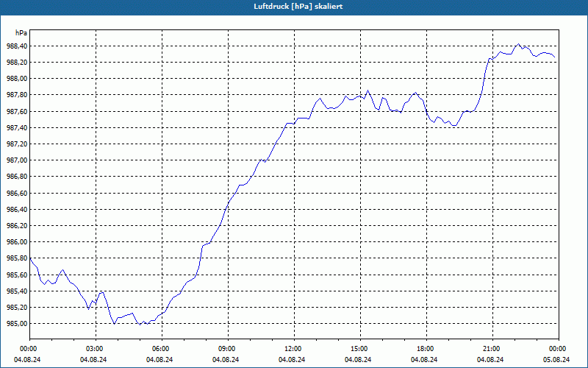Click the 04.08.24 date below 09:00
The image size is (588, 368).
[226, 360]
